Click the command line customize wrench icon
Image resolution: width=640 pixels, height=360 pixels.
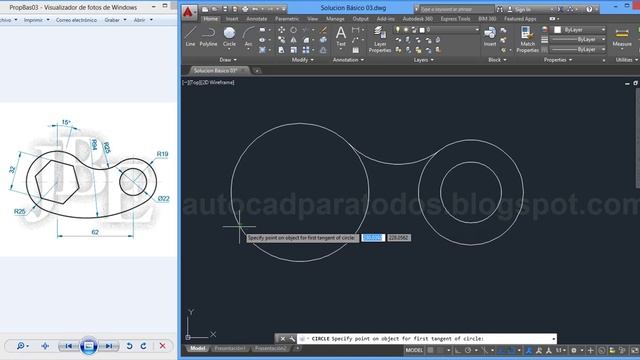pyautogui.click(x=292, y=338)
